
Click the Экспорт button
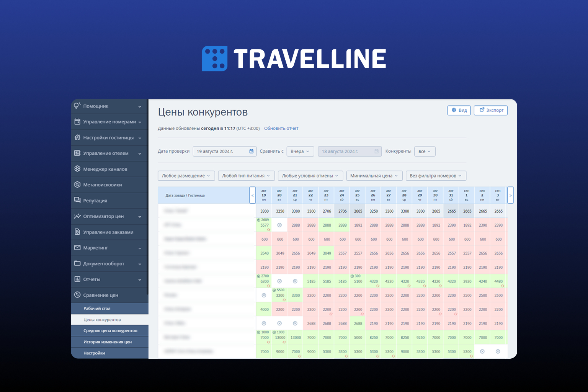pos(491,110)
